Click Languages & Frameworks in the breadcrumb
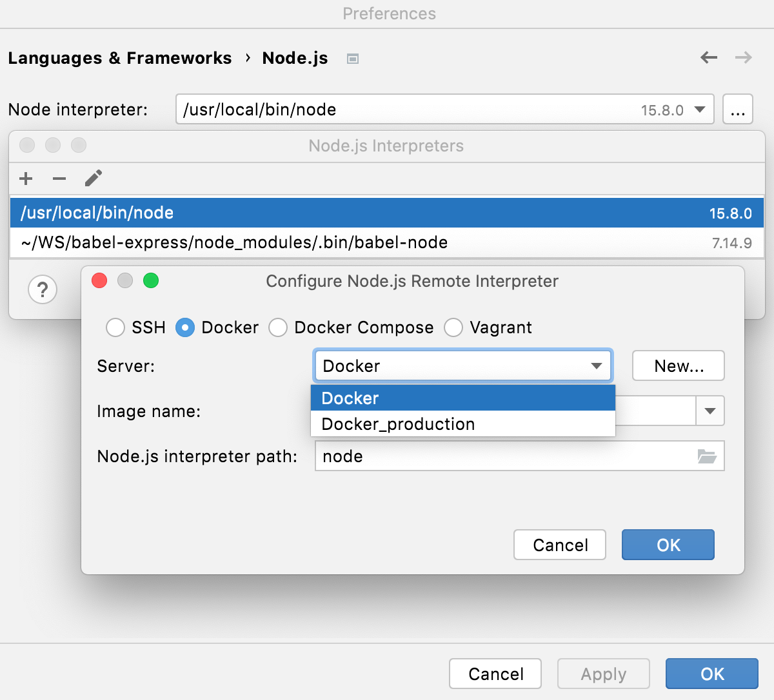Image resolution: width=774 pixels, height=700 pixels. (119, 58)
